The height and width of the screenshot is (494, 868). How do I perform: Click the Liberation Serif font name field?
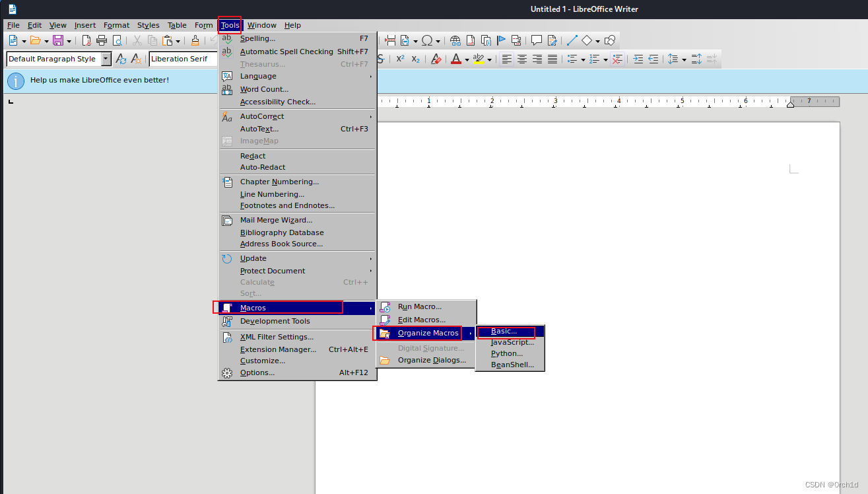click(x=184, y=59)
